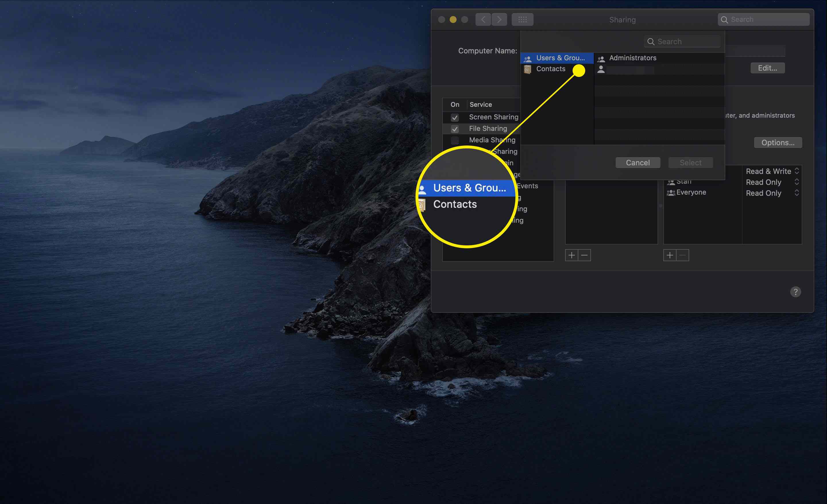
Task: Click the user icon next to Administrators
Action: coord(601,57)
